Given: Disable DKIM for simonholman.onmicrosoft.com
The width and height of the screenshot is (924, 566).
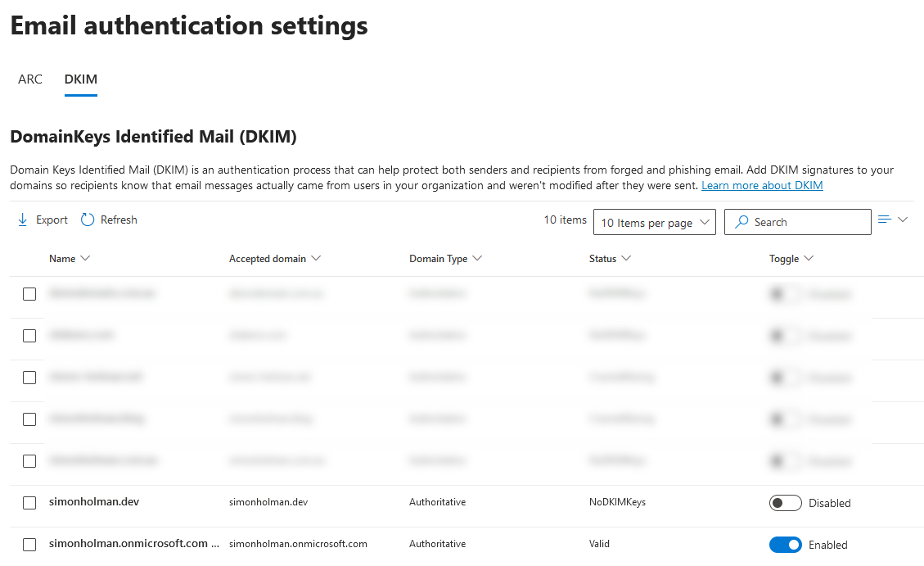Looking at the screenshot, I should 785,544.
